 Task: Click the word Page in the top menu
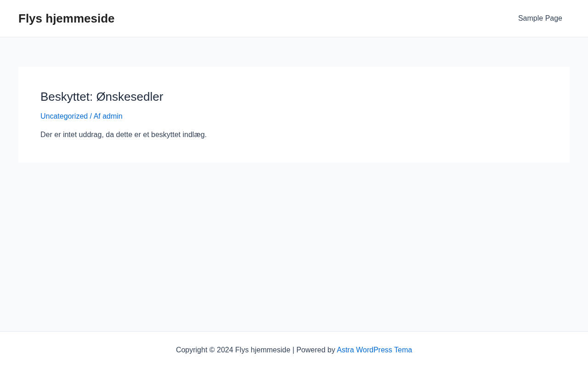pos(553,18)
